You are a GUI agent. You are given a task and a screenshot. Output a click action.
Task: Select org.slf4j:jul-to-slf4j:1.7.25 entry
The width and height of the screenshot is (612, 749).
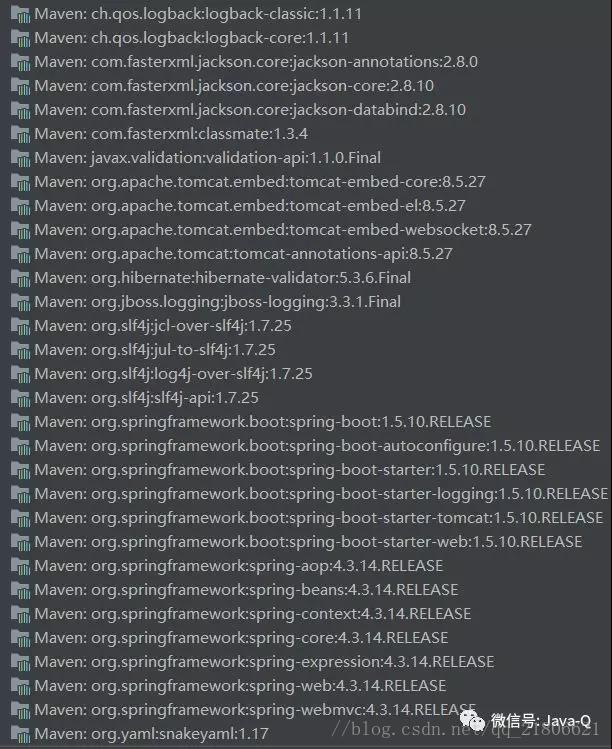[143, 350]
